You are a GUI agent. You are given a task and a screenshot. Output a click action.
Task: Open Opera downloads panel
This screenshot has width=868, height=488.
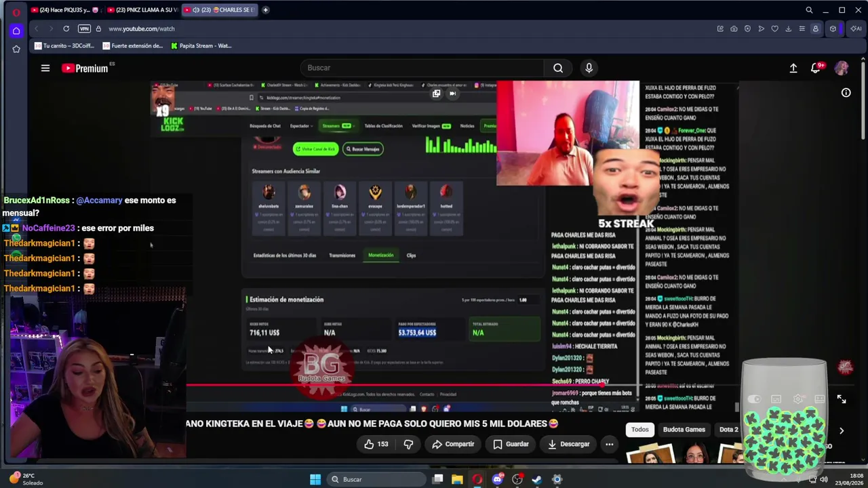(x=788, y=28)
